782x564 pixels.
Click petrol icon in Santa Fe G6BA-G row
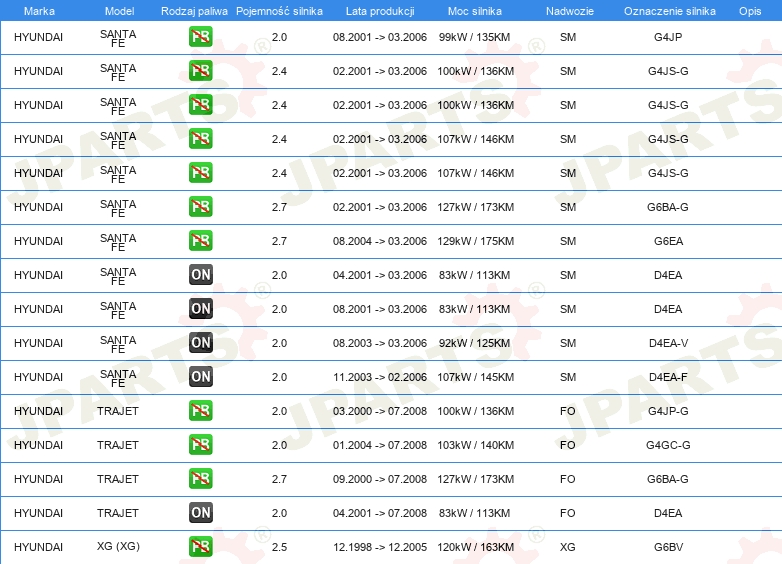click(200, 206)
